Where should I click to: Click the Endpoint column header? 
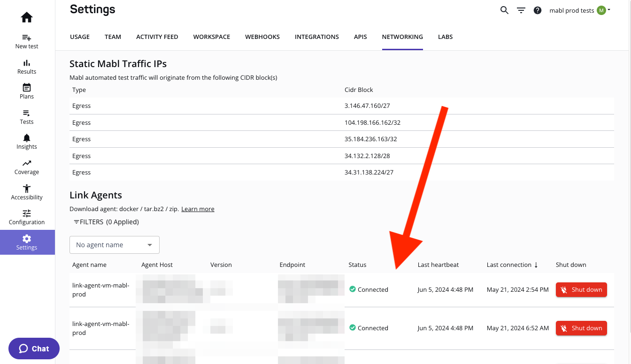coord(292,265)
